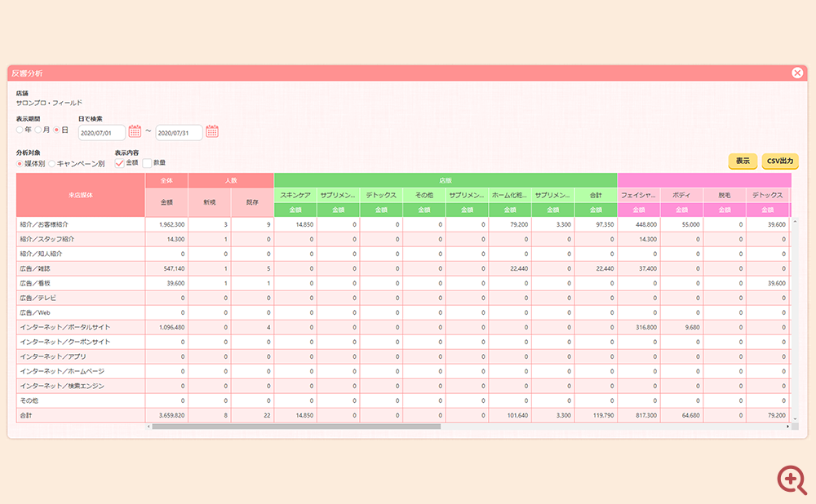The width and height of the screenshot is (816, 504).
Task: Click the 既存 column header
Action: [252, 202]
